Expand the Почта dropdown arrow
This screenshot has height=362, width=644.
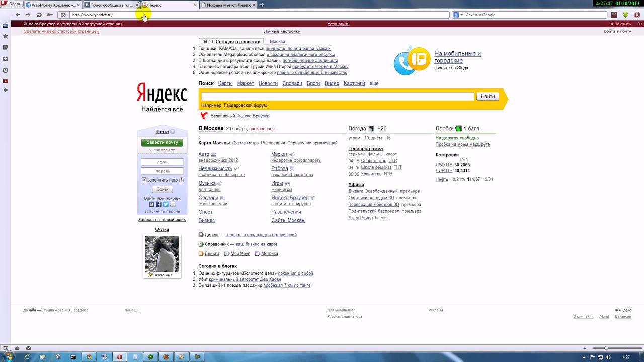[173, 132]
